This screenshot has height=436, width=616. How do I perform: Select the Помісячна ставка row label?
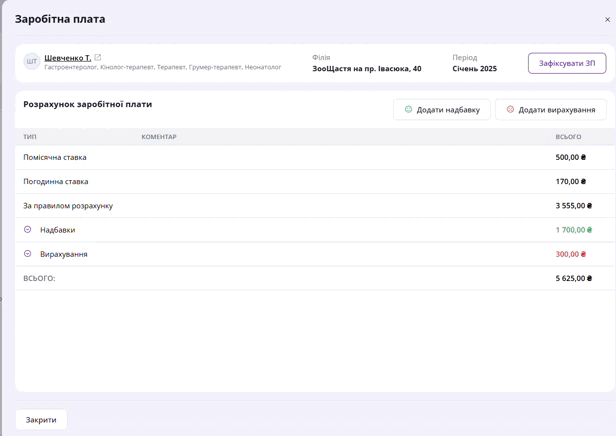pos(55,157)
